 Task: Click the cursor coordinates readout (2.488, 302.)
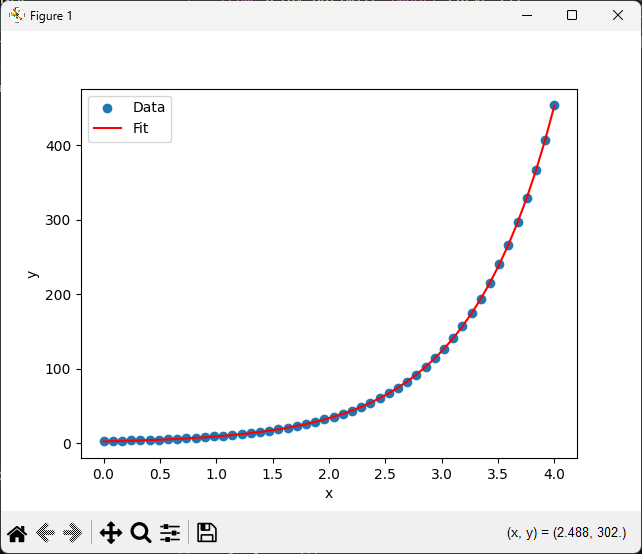(567, 533)
